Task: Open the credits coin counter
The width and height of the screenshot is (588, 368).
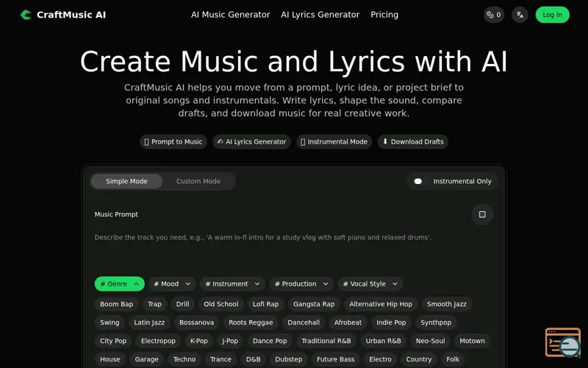Action: pos(493,15)
